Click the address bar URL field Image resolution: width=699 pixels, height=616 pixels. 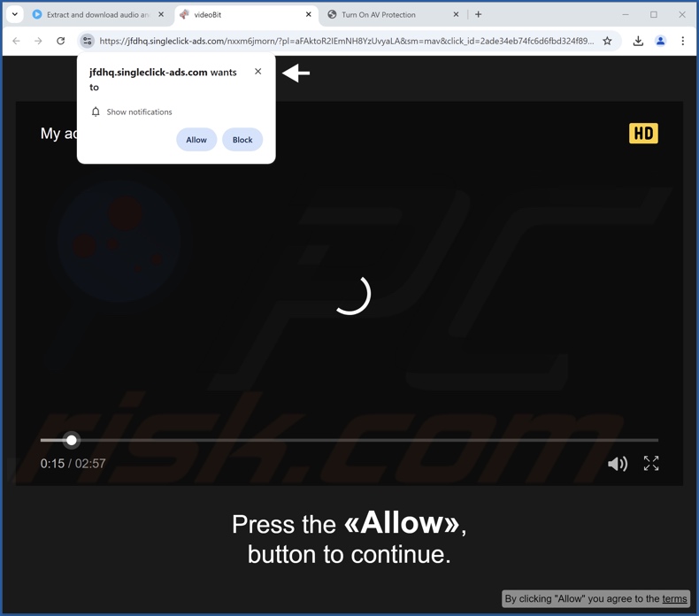pyautogui.click(x=346, y=41)
